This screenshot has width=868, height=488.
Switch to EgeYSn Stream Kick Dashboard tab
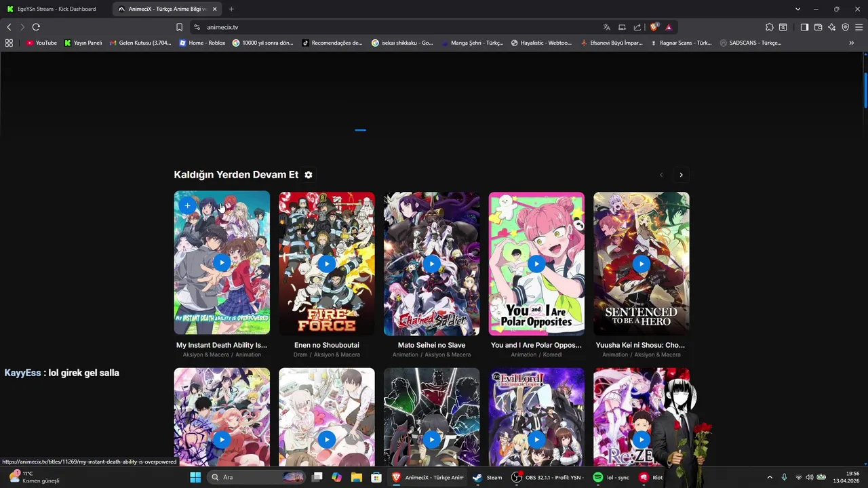[55, 9]
